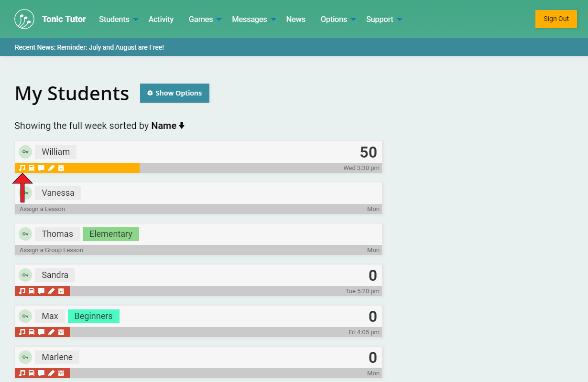Click the key icon beside Thomas
Image resolution: width=588 pixels, height=382 pixels.
(25, 234)
